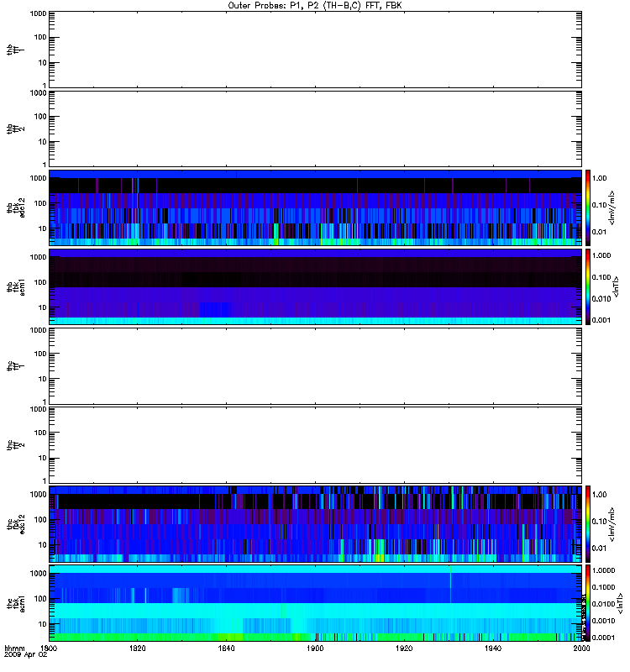Click the plot title 'Outer Probes: P1, P2 (TH-B,C) FFT, FBK'
The image size is (630, 672).
314,6
